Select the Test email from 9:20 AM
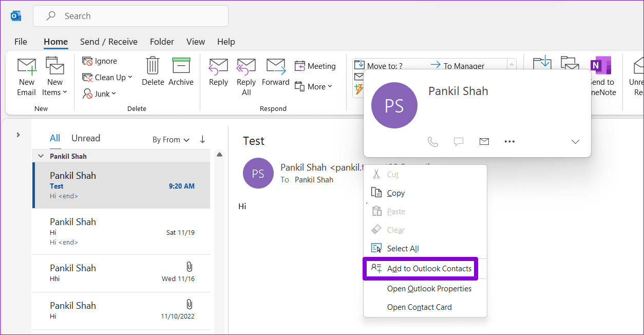Viewport: 644px width, 335px height. 121,185
